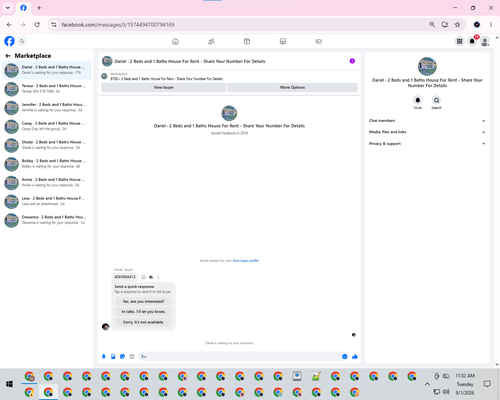
Task: Click the More Options button
Action: click(x=293, y=87)
